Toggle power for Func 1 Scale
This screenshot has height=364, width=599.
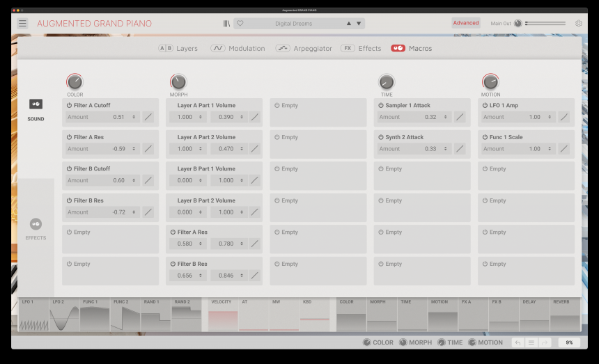(485, 137)
